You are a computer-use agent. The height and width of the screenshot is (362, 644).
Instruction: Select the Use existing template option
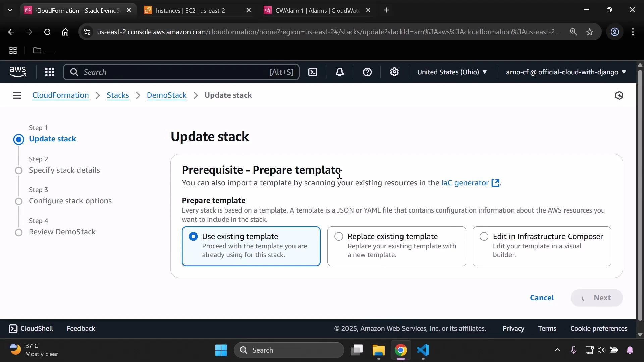(193, 236)
